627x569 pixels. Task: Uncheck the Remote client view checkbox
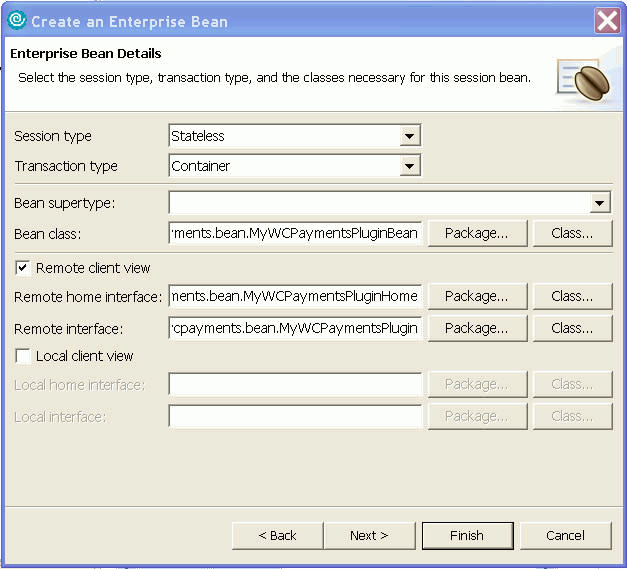click(22, 268)
